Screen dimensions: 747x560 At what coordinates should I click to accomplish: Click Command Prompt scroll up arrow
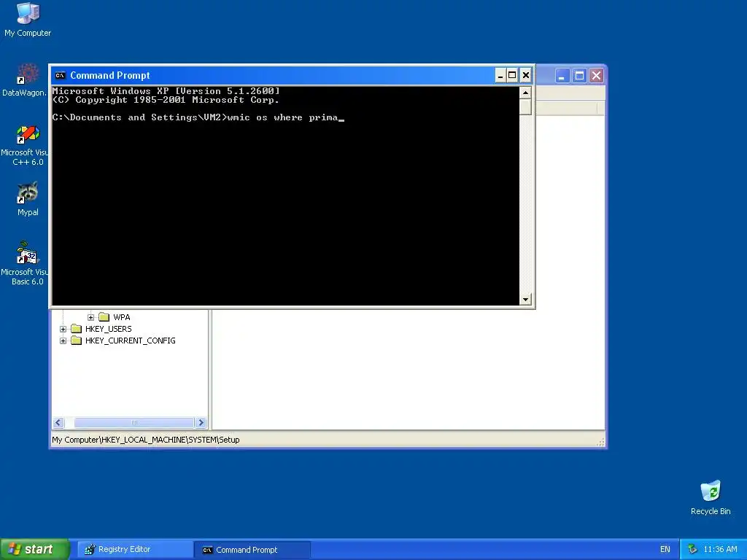click(x=525, y=93)
